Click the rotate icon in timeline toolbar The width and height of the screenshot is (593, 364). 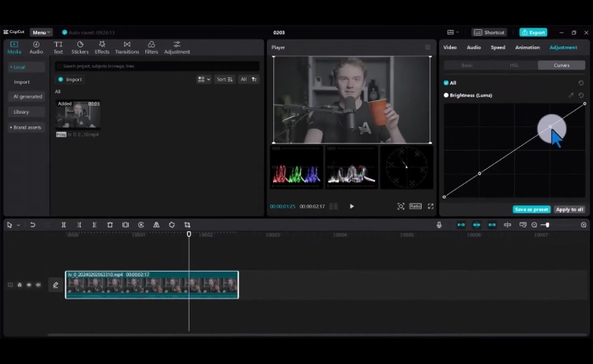tap(171, 225)
